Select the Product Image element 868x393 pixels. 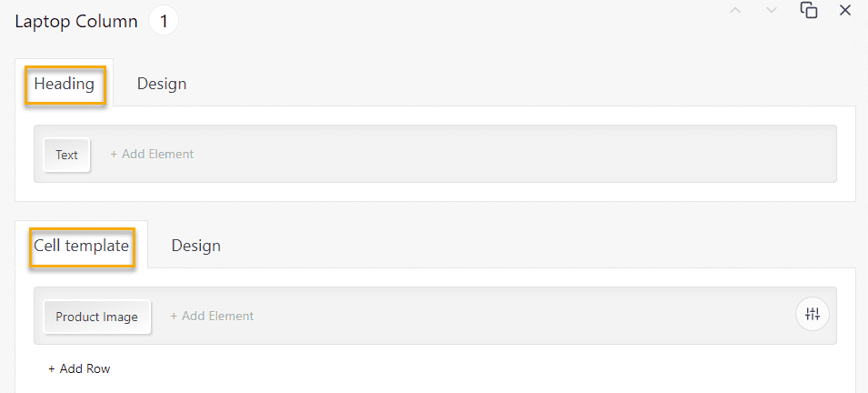(x=97, y=317)
